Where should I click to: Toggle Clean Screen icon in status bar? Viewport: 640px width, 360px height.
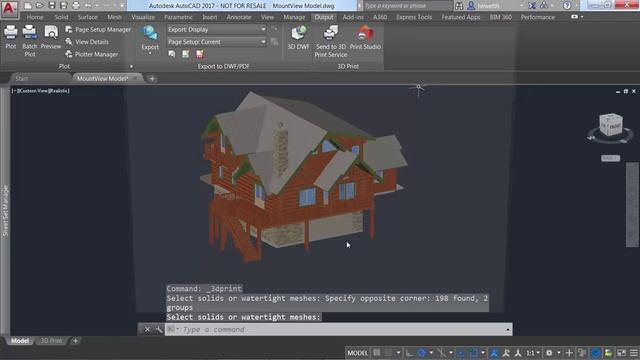621,353
